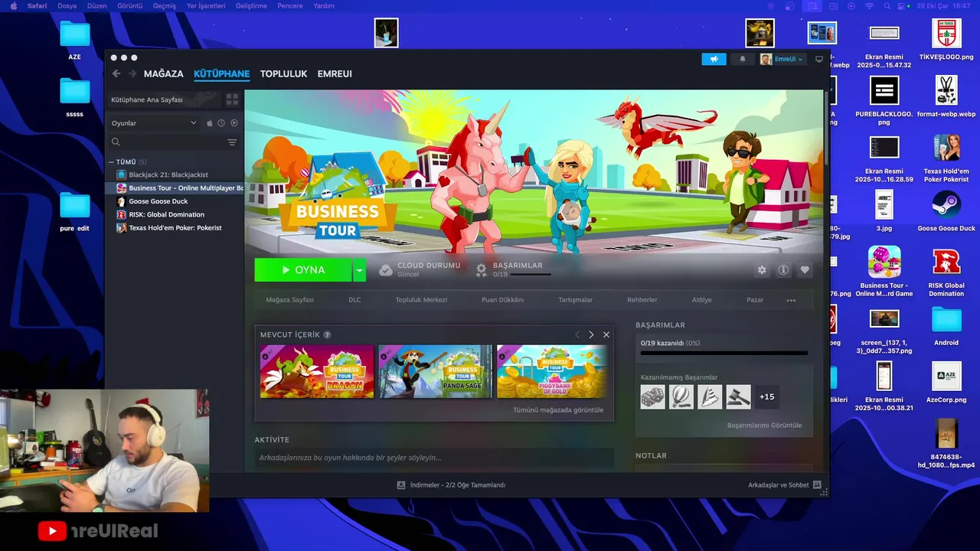
Task: Show game information icon
Action: [x=783, y=270]
